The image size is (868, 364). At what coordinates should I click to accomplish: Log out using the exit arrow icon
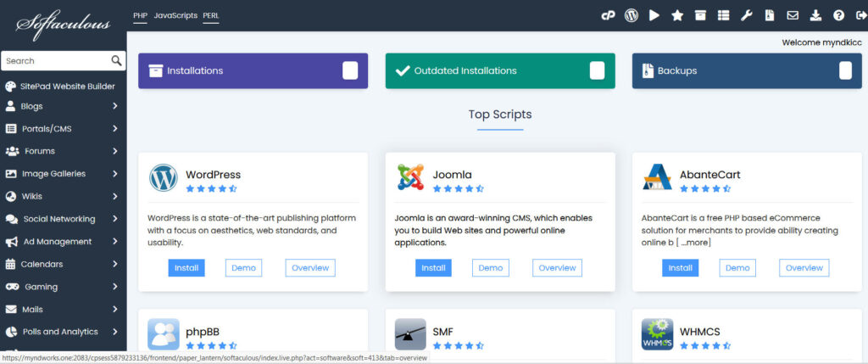(x=861, y=15)
